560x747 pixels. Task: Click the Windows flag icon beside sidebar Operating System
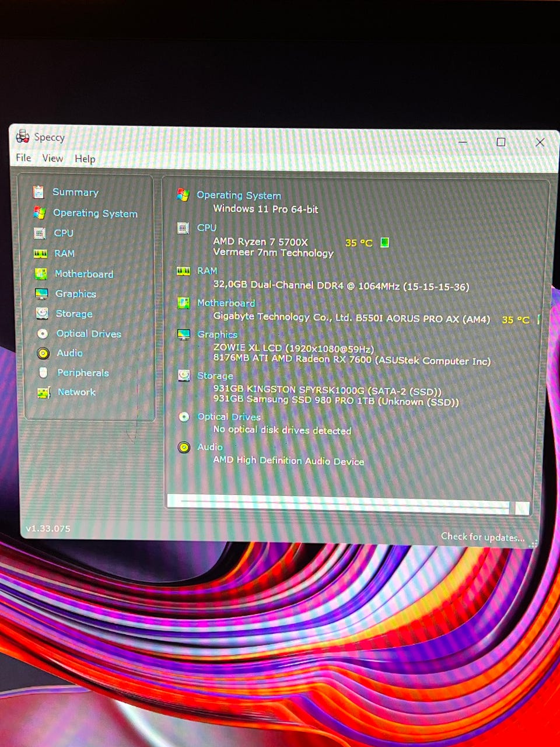click(x=39, y=212)
